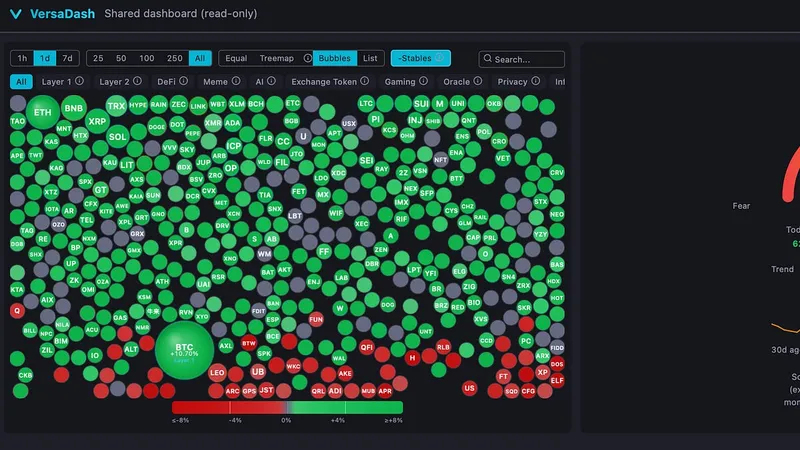
Task: Click the Search input field
Action: (x=521, y=59)
